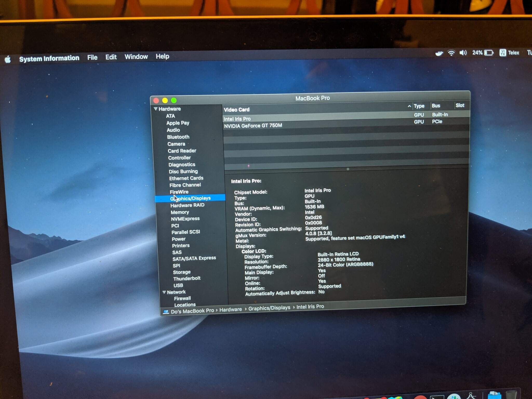Select the NVIDIA GeForce GT 750M row

pyautogui.click(x=346, y=124)
